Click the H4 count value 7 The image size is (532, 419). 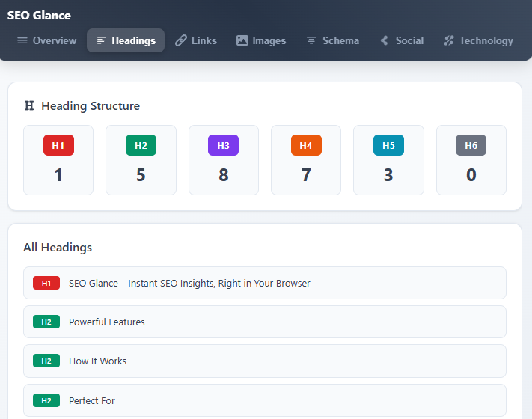point(306,175)
